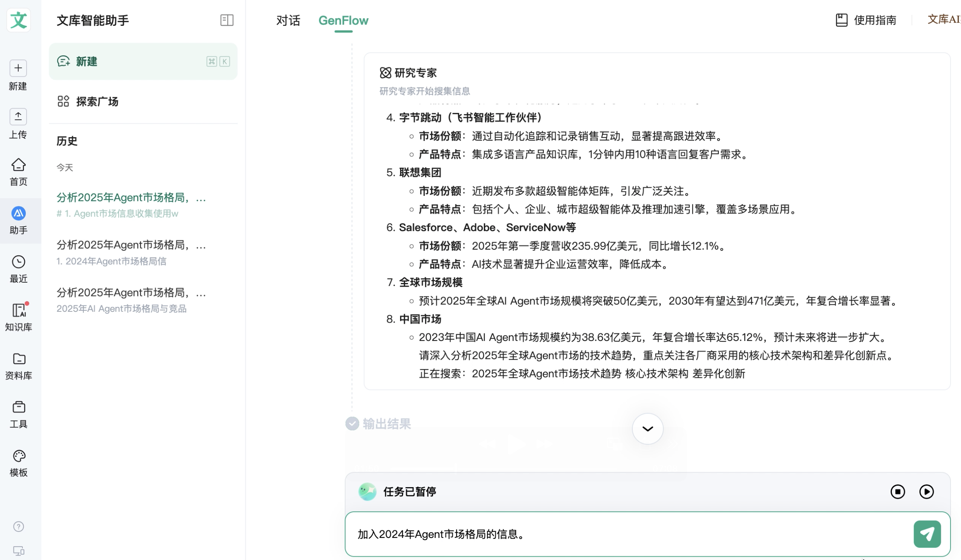Toggle the sidebar collapse panel icon
Viewport: 961px width, 560px height.
coord(227,20)
